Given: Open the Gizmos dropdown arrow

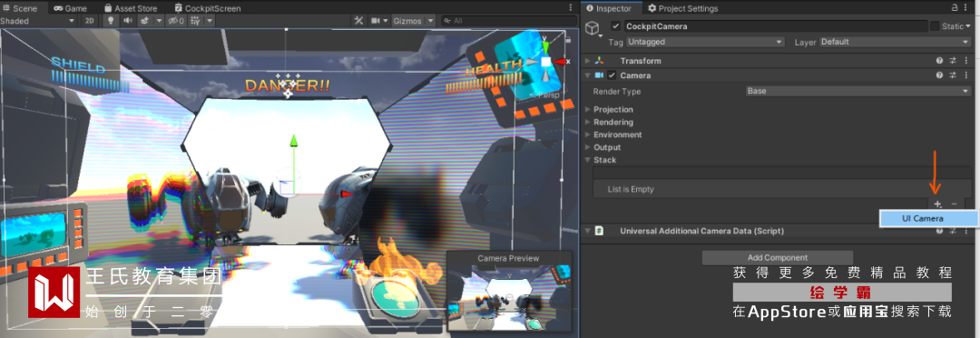Looking at the screenshot, I should click(430, 21).
